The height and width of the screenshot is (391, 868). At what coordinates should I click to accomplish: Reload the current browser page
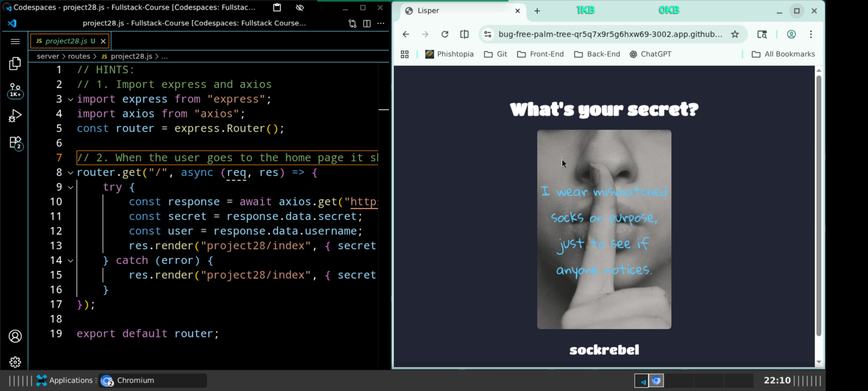pyautogui.click(x=445, y=34)
